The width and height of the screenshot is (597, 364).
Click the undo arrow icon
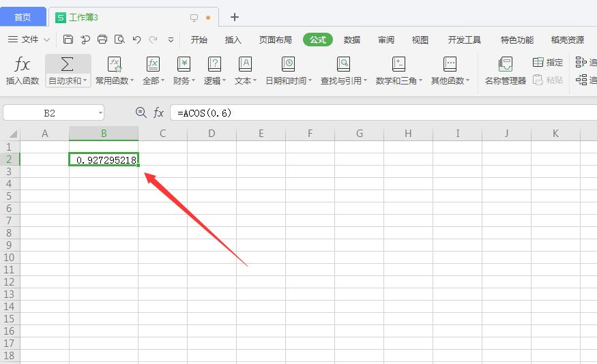pyautogui.click(x=136, y=40)
